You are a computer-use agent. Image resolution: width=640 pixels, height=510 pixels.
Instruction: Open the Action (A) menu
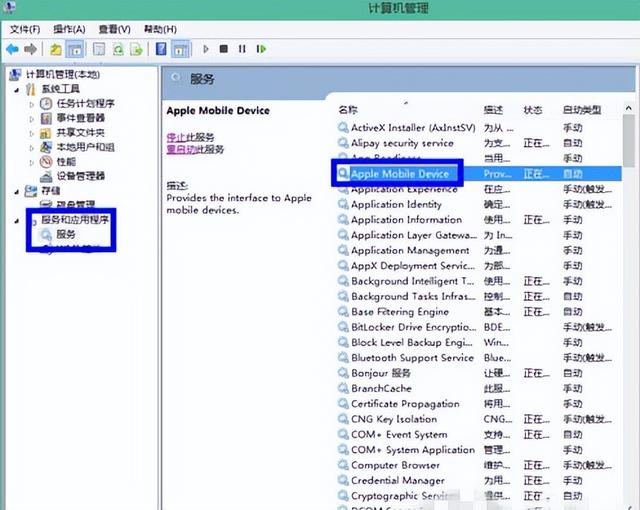pyautogui.click(x=69, y=29)
